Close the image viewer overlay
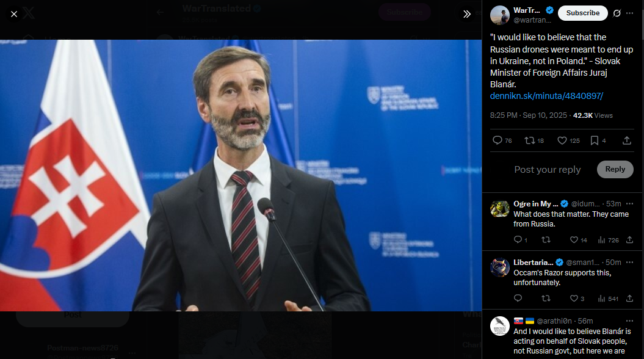The image size is (644, 359). (14, 14)
